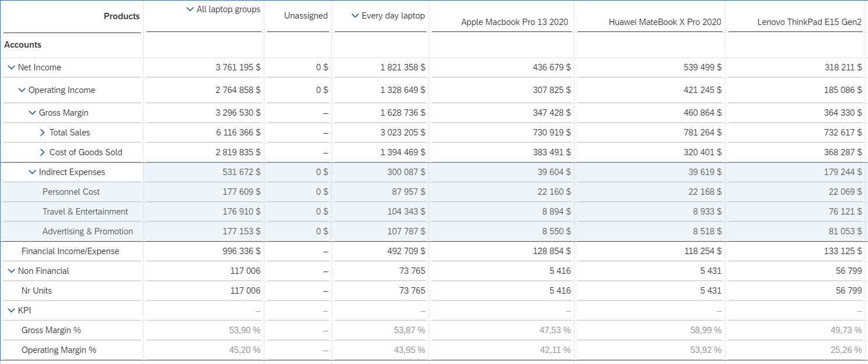Viewport: 868px width, 364px height.
Task: Collapse the Gross Margin row
Action: click(32, 113)
